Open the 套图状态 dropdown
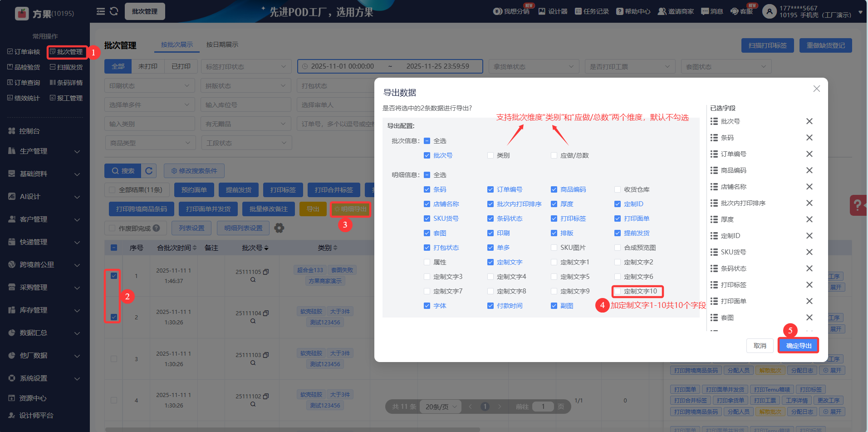 tap(726, 67)
